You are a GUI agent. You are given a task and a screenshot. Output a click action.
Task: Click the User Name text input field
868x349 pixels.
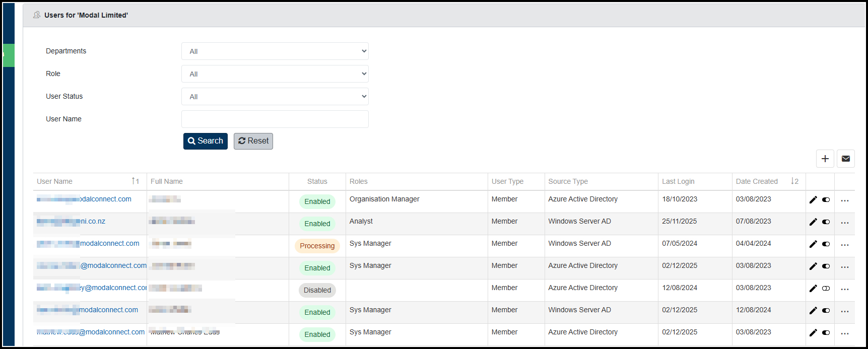point(275,119)
